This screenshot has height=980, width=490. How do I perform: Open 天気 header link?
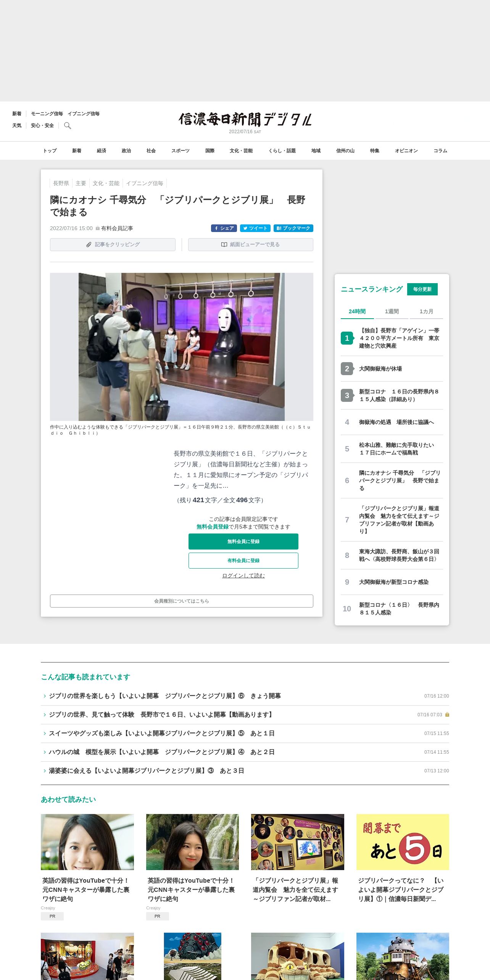(x=17, y=126)
